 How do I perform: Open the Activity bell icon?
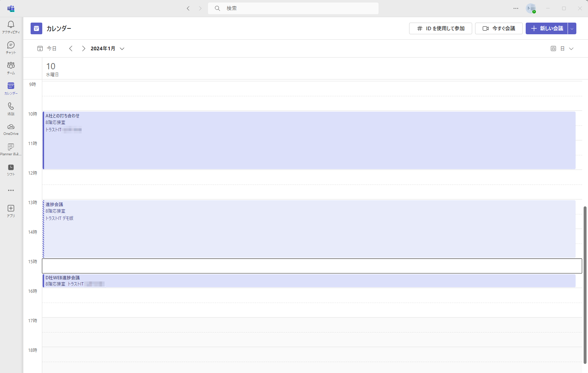(x=11, y=25)
